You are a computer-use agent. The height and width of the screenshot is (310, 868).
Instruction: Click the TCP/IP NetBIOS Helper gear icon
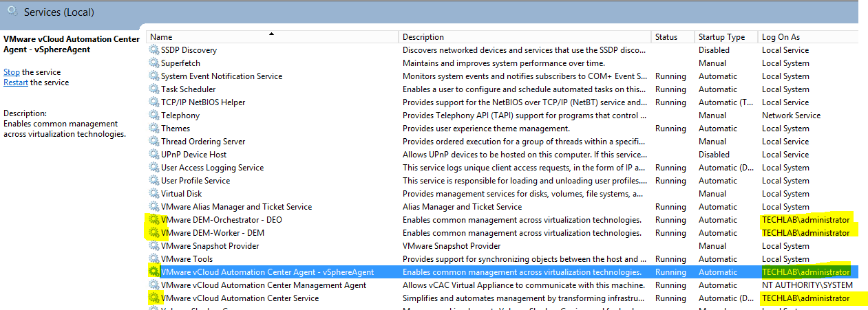click(154, 102)
